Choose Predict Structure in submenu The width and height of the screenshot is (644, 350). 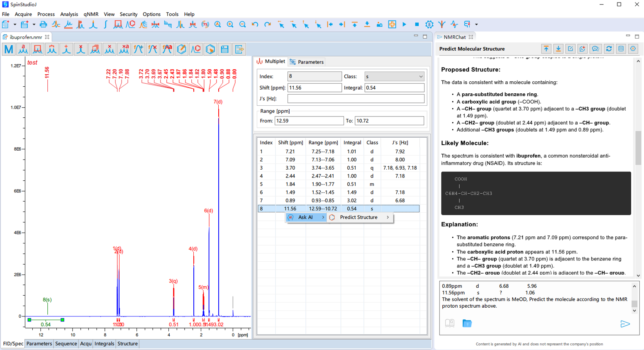pyautogui.click(x=359, y=217)
